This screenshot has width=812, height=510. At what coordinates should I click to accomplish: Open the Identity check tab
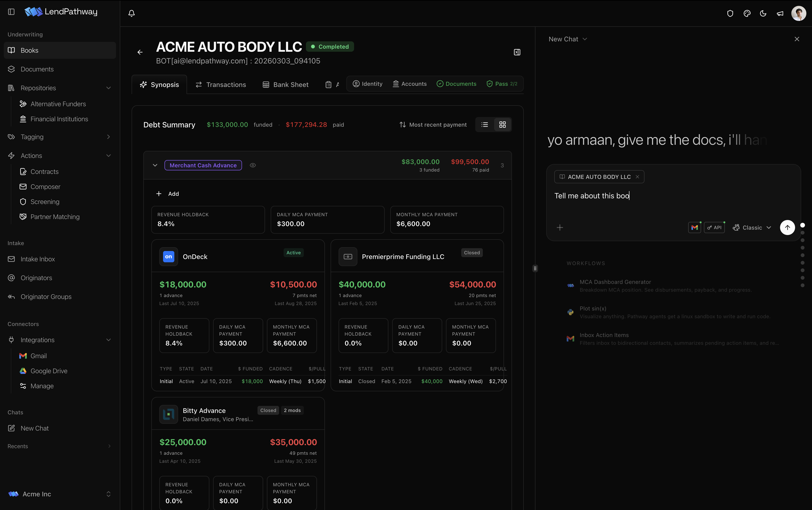(367, 84)
